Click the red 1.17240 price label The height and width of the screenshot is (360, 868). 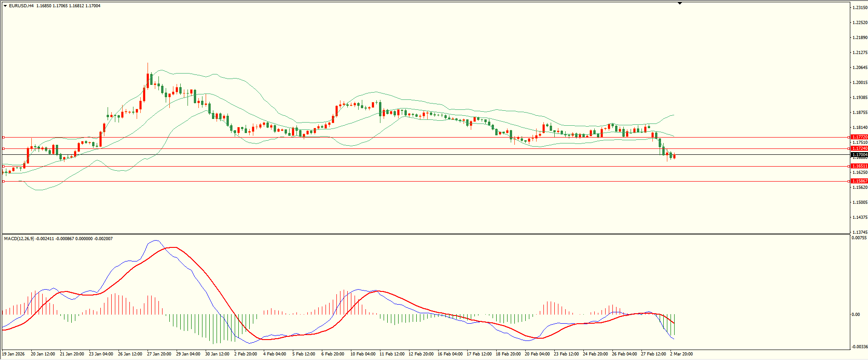coord(859,148)
